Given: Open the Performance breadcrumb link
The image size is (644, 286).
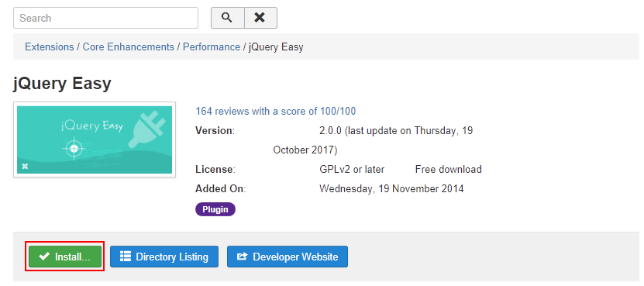Looking at the screenshot, I should (x=212, y=47).
